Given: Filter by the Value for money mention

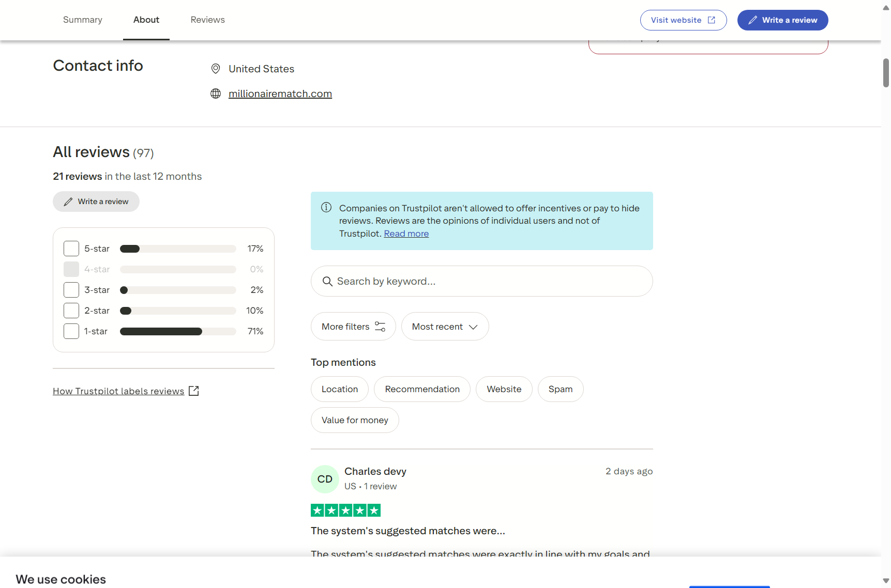Looking at the screenshot, I should (x=355, y=420).
